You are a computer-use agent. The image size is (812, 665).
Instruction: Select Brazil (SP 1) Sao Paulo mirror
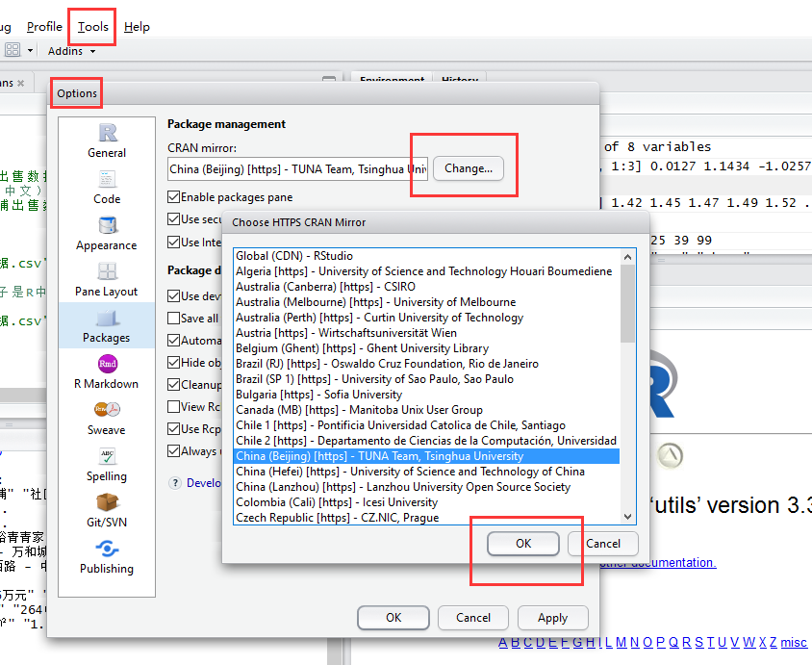point(426,379)
